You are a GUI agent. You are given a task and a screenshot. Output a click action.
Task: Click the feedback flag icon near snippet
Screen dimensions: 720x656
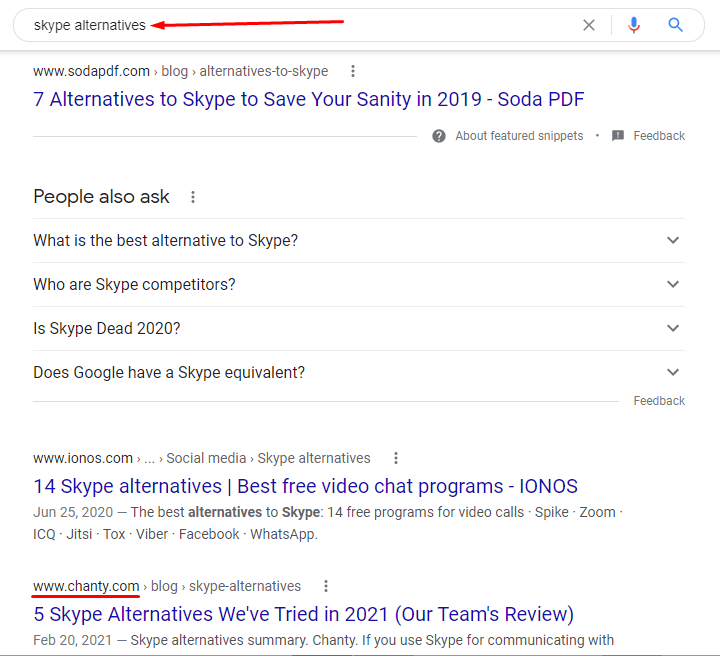[x=618, y=135]
